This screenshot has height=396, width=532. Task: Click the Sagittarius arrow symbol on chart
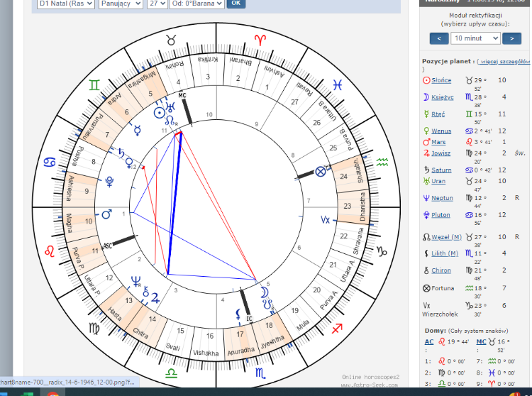coord(338,328)
